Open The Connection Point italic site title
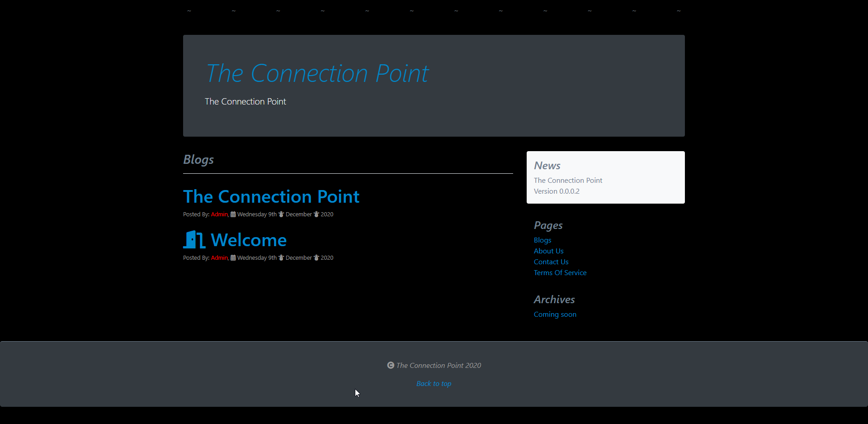This screenshot has height=424, width=868. [317, 73]
